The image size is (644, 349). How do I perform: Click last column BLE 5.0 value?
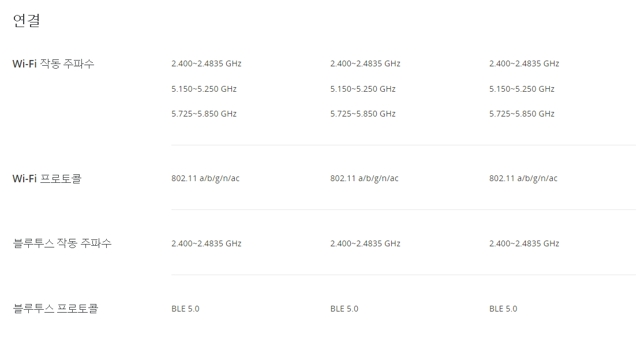503,309
